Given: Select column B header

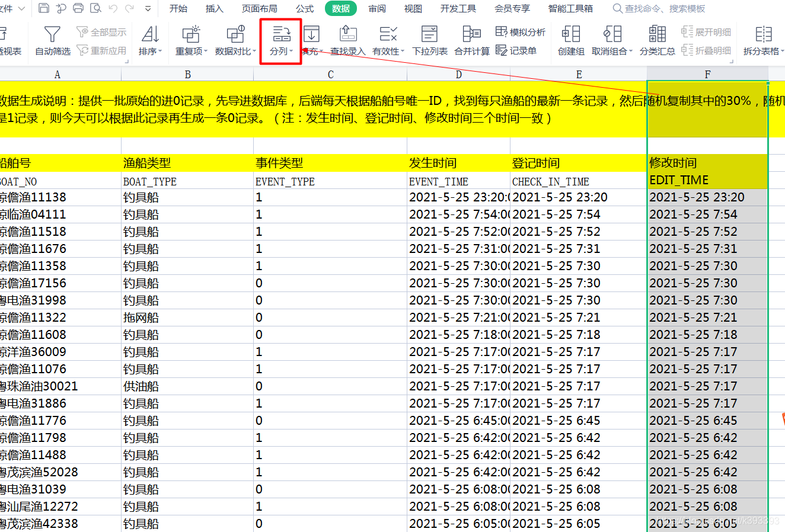Looking at the screenshot, I should click(187, 74).
